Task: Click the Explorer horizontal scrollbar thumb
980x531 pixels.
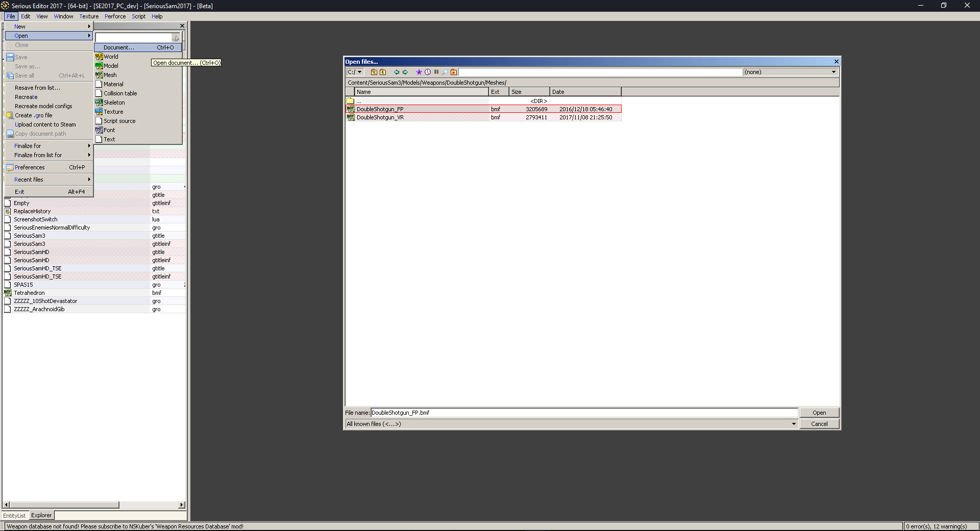Action: (x=64, y=505)
